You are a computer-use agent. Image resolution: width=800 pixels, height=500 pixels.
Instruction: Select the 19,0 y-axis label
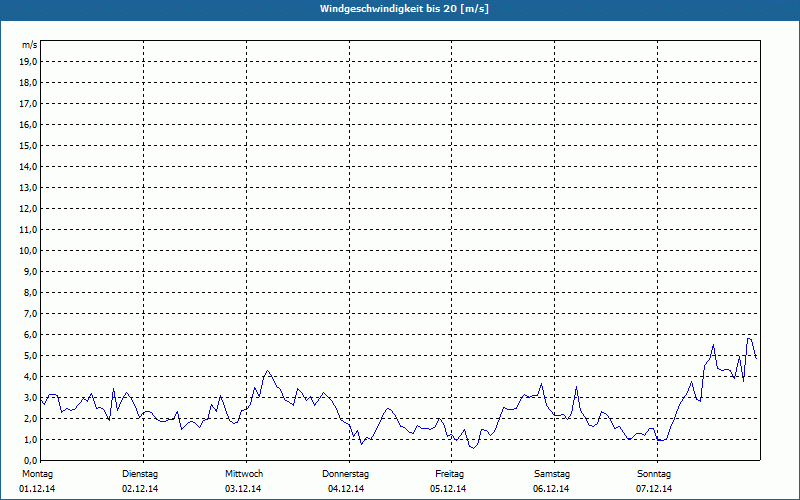(29, 61)
